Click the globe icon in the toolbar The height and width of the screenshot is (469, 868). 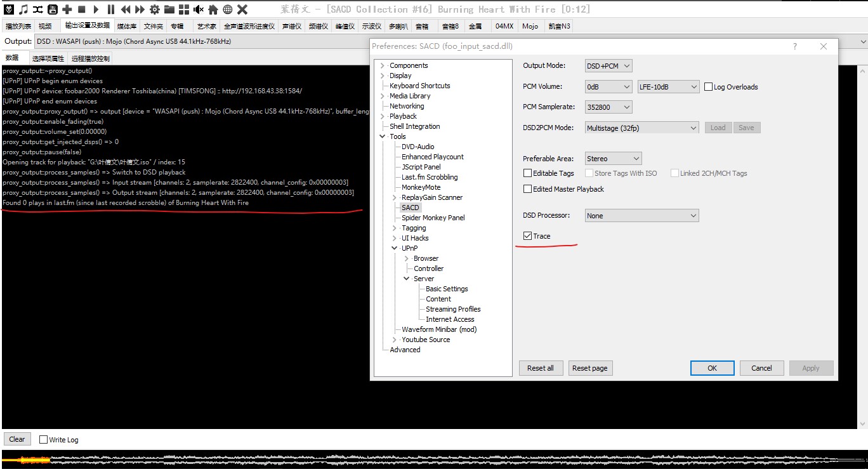(227, 10)
